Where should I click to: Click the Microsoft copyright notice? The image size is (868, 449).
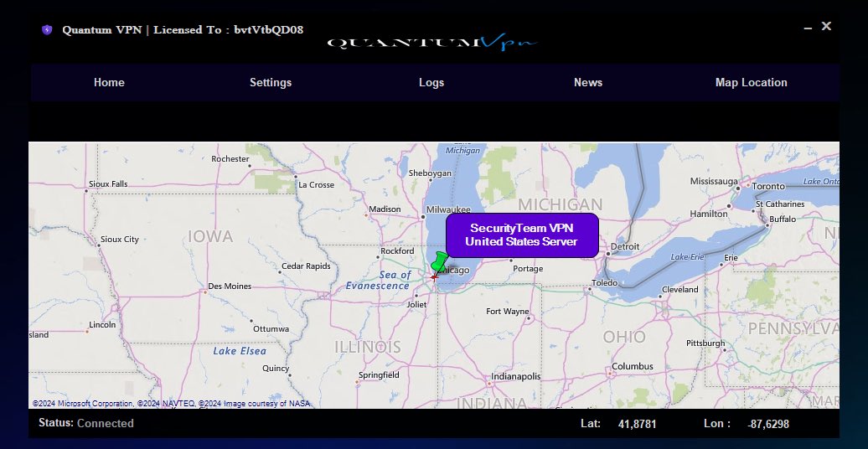coord(171,404)
